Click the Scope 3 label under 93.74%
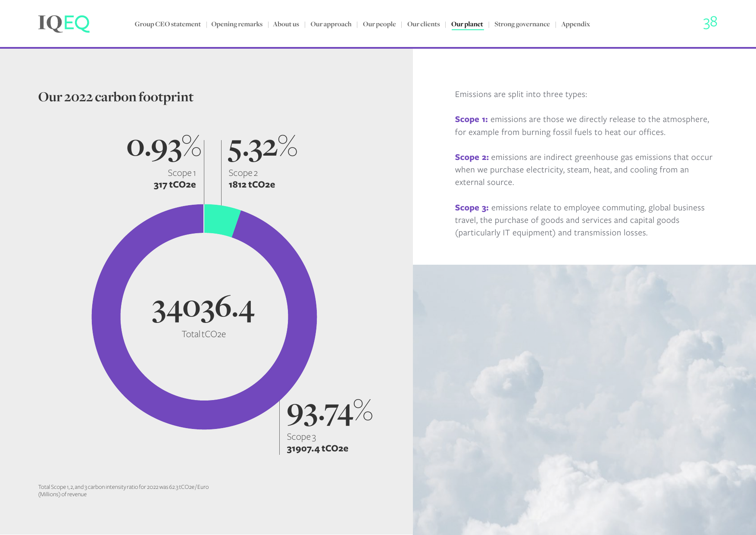Viewport: 756px width, 535px height. [x=301, y=437]
